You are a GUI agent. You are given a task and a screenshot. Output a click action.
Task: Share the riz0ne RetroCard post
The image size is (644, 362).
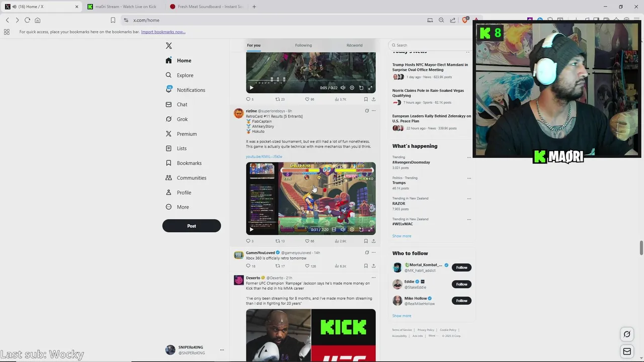click(373, 241)
